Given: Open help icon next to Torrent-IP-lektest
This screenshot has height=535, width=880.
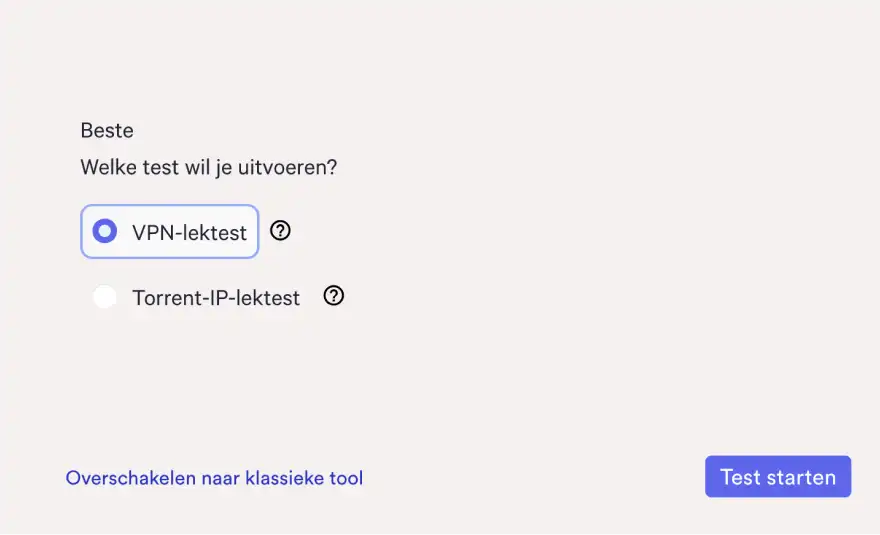Looking at the screenshot, I should pos(334,296).
